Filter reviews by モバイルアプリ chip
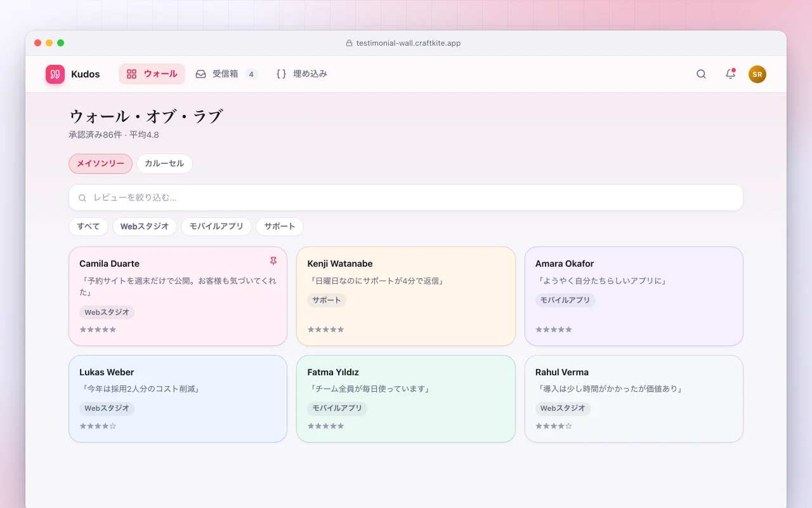This screenshot has width=812, height=508. pyautogui.click(x=216, y=227)
